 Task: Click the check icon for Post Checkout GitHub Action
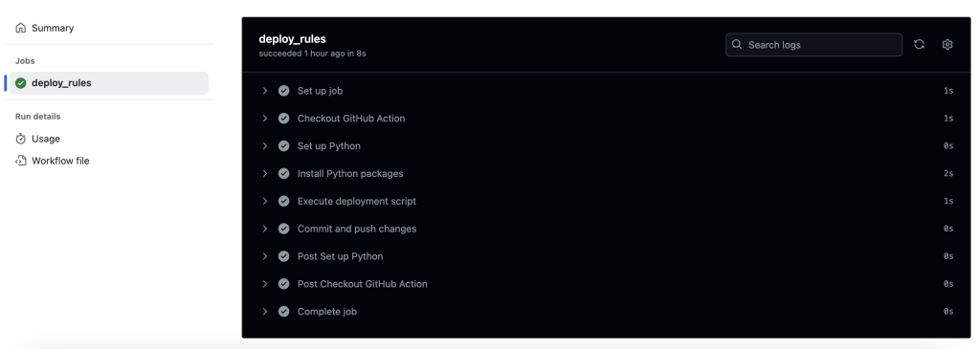point(283,283)
